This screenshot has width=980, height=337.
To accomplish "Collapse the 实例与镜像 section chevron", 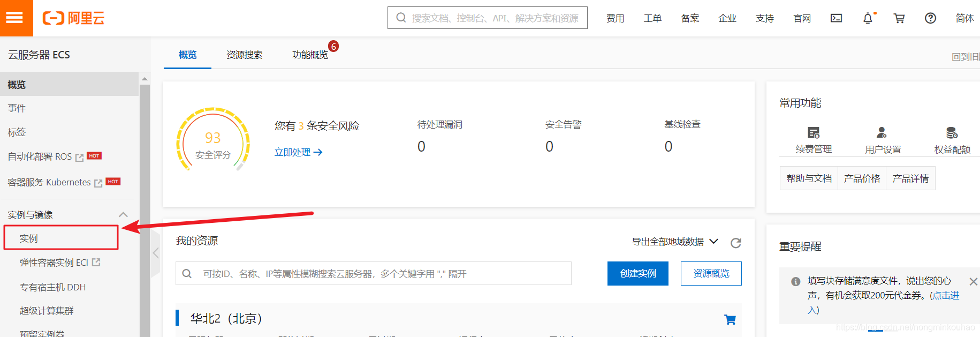I will point(123,214).
